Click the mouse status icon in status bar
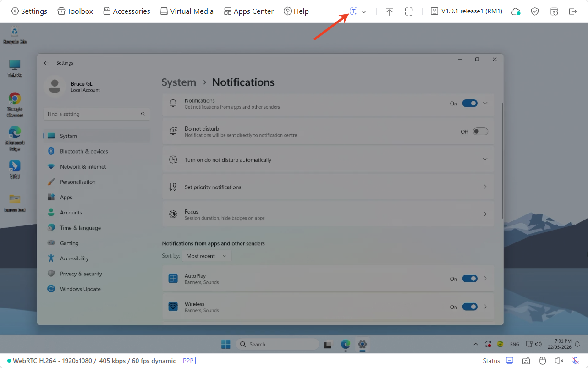 point(543,361)
